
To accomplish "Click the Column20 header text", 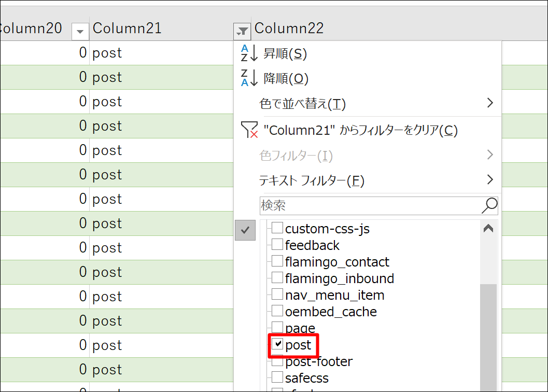I will click(x=31, y=29).
